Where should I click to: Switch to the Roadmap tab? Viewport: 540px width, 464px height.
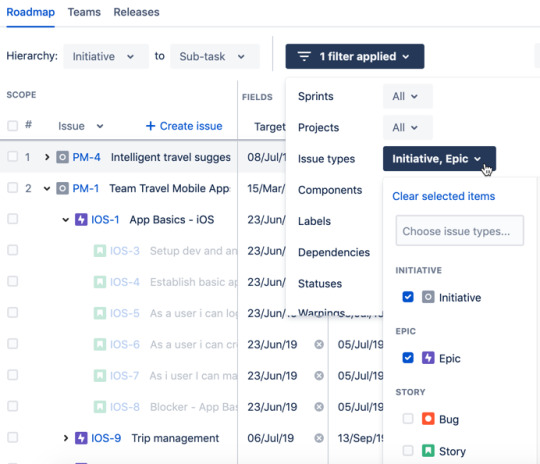31,12
